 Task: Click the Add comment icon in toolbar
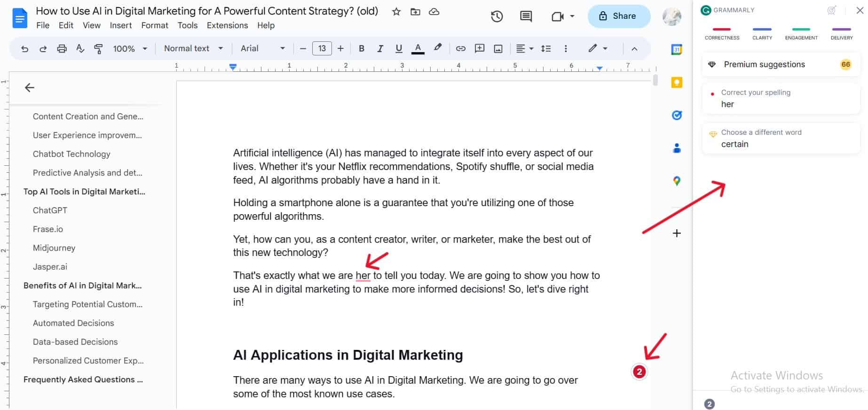pos(480,48)
